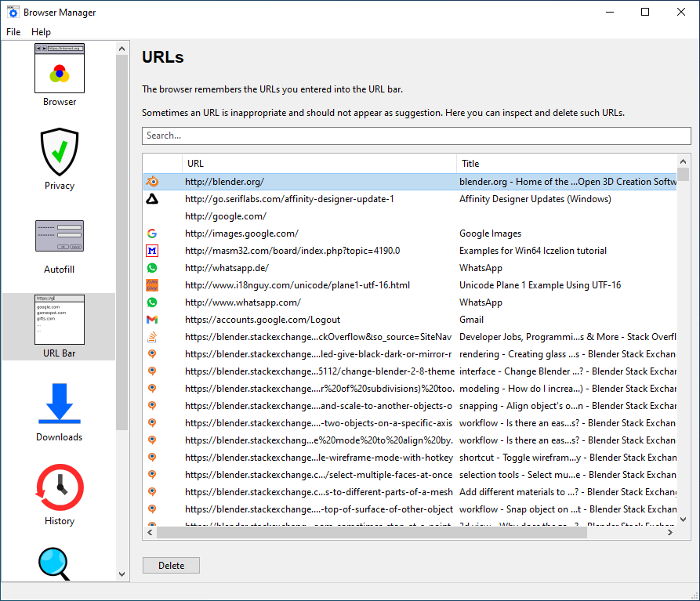
Task: Select the http://blender.org/ row
Action: [x=410, y=182]
